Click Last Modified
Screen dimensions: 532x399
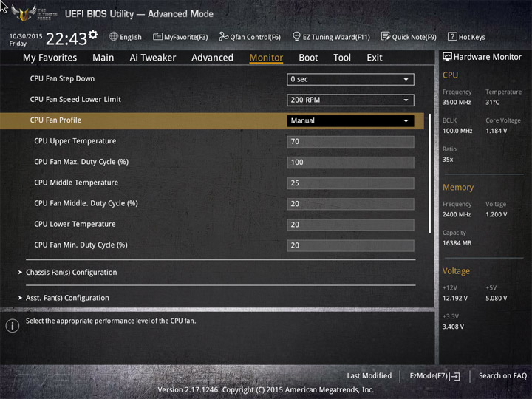point(369,375)
